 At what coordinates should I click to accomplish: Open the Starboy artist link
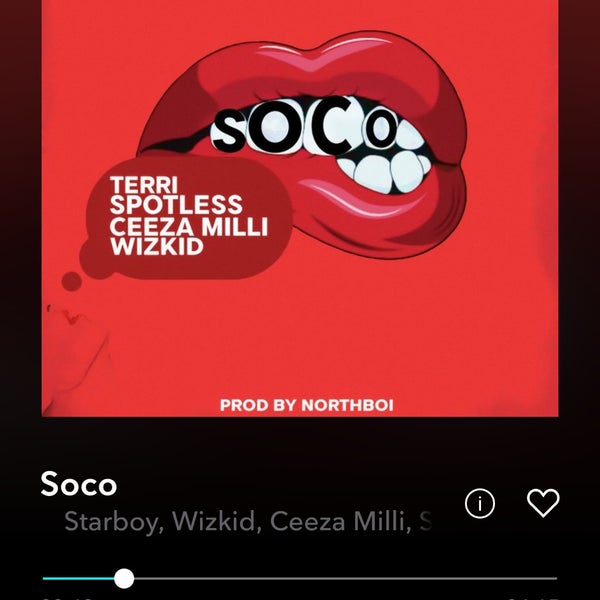pos(111,522)
